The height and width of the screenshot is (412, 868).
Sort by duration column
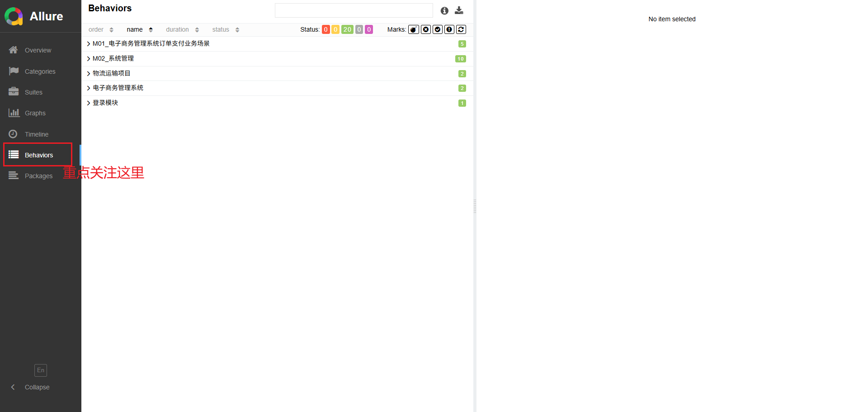tap(182, 29)
